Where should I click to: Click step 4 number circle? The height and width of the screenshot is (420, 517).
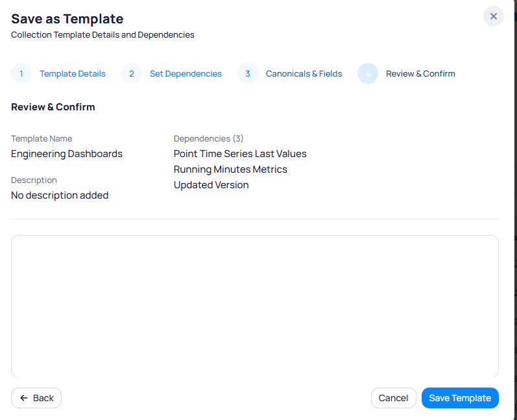coord(368,73)
